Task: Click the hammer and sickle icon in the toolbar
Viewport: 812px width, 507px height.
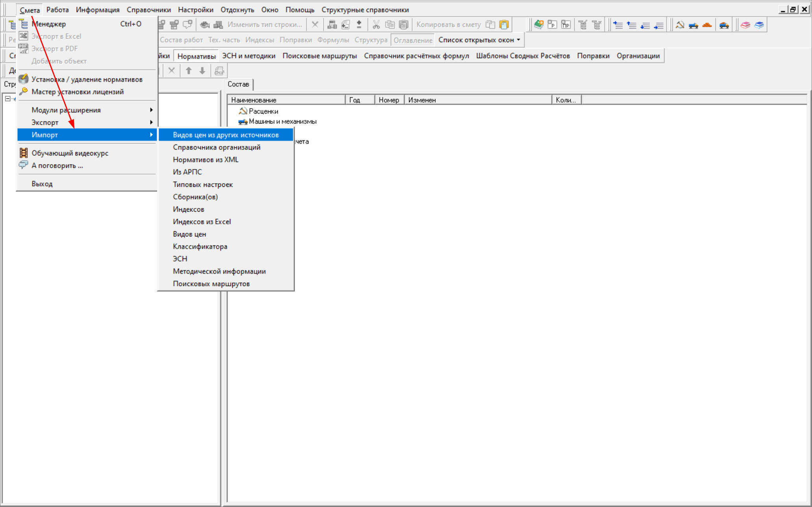Action: [x=680, y=25]
